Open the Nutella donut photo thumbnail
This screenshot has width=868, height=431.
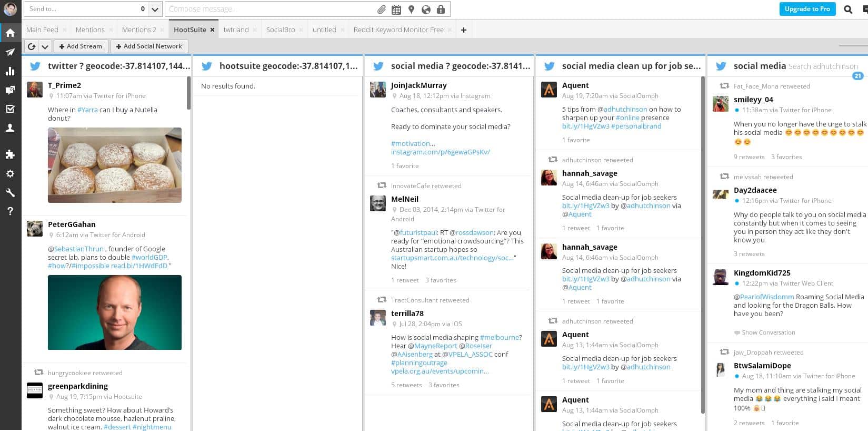coord(115,165)
